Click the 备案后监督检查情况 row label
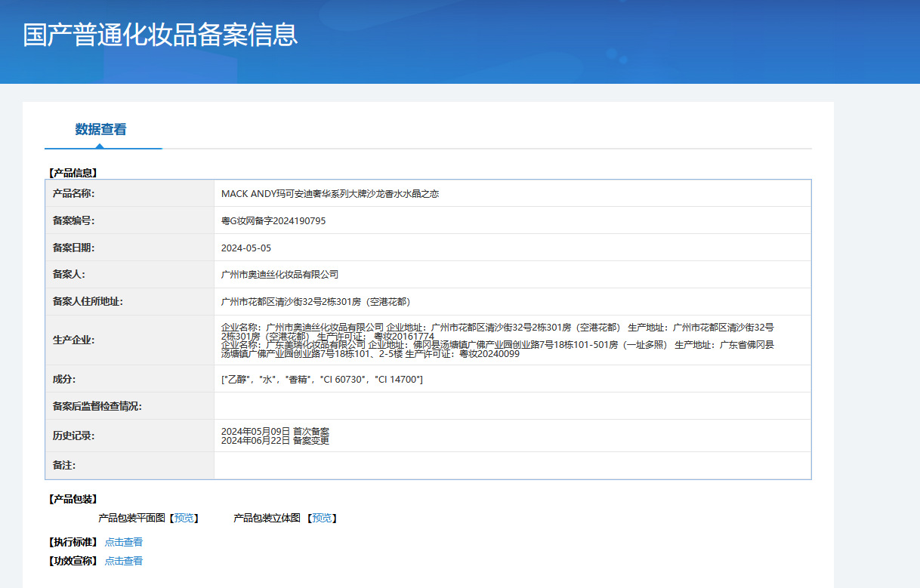Viewport: 920px width, 588px height. point(97,406)
